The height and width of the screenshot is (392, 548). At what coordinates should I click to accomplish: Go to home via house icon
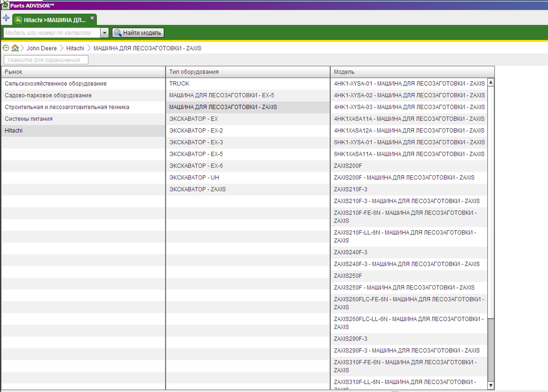click(x=15, y=48)
